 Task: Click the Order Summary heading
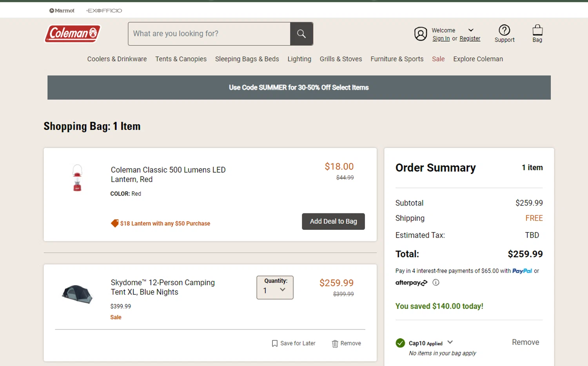coord(436,168)
